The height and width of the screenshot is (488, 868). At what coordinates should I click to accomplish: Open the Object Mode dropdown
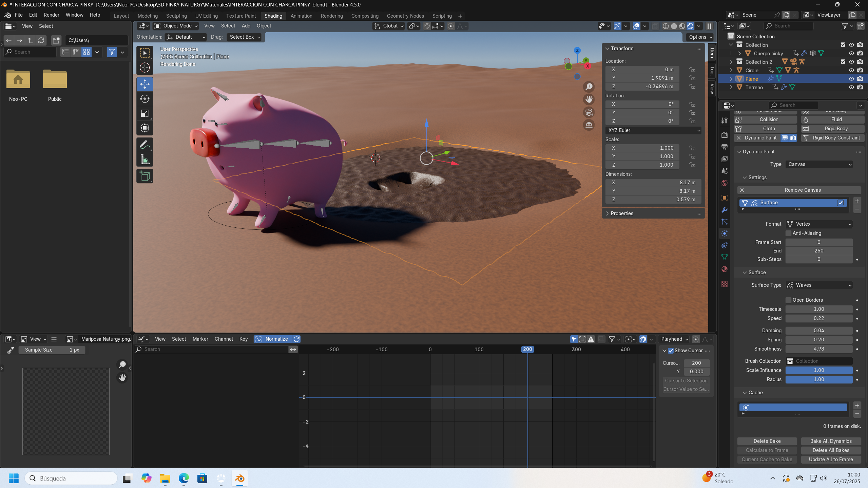tap(176, 26)
